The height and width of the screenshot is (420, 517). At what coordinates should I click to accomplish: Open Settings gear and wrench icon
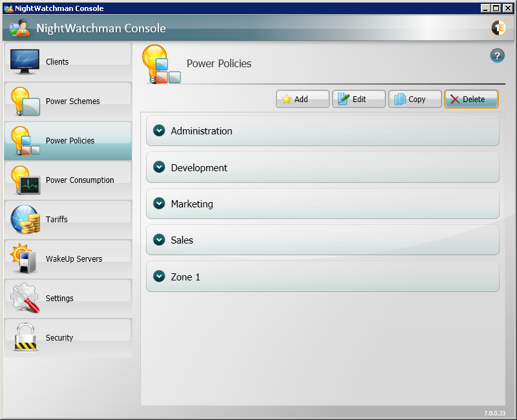click(x=25, y=298)
